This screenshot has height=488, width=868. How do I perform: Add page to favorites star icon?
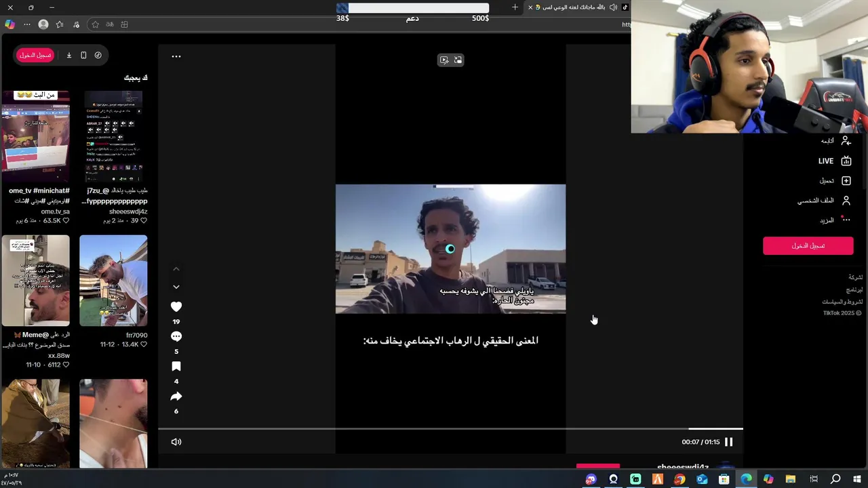pos(95,24)
